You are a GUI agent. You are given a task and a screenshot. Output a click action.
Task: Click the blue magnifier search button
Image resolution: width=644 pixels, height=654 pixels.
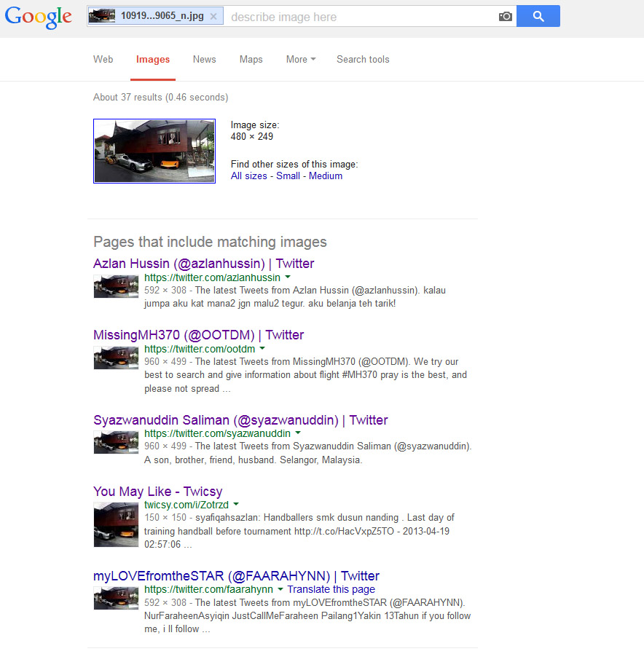(x=538, y=16)
